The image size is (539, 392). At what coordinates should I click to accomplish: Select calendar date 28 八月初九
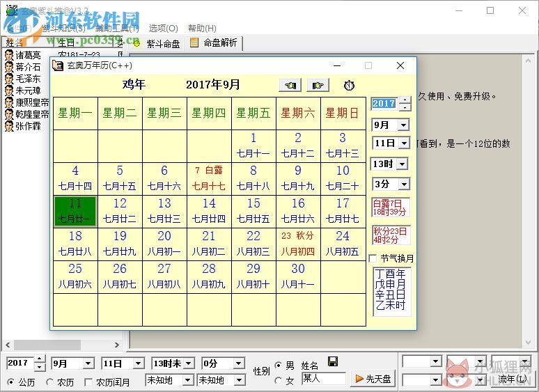pyautogui.click(x=209, y=277)
